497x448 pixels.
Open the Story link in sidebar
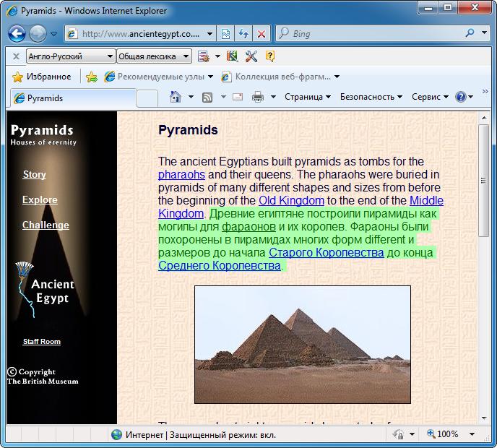[x=34, y=174]
